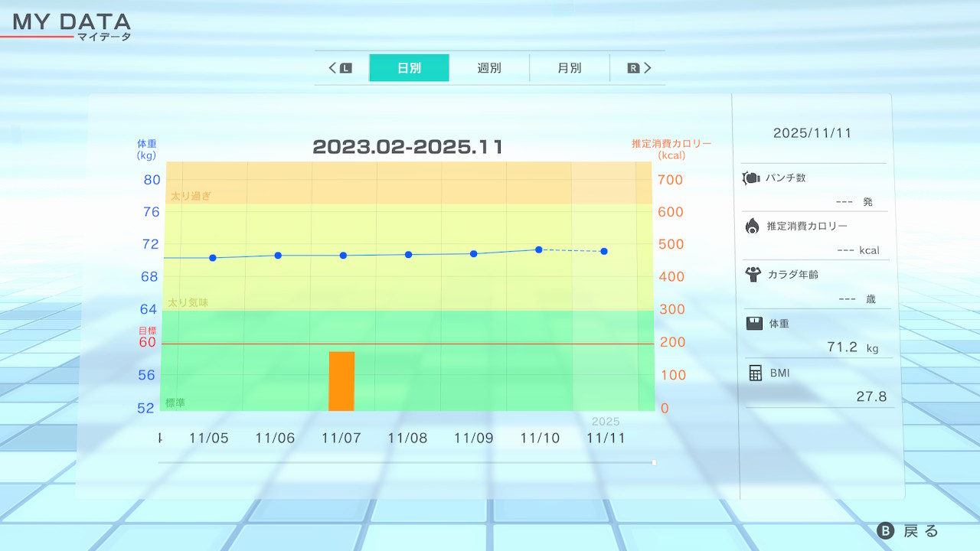
Task: Open the 月別 monthly tab
Action: [569, 68]
